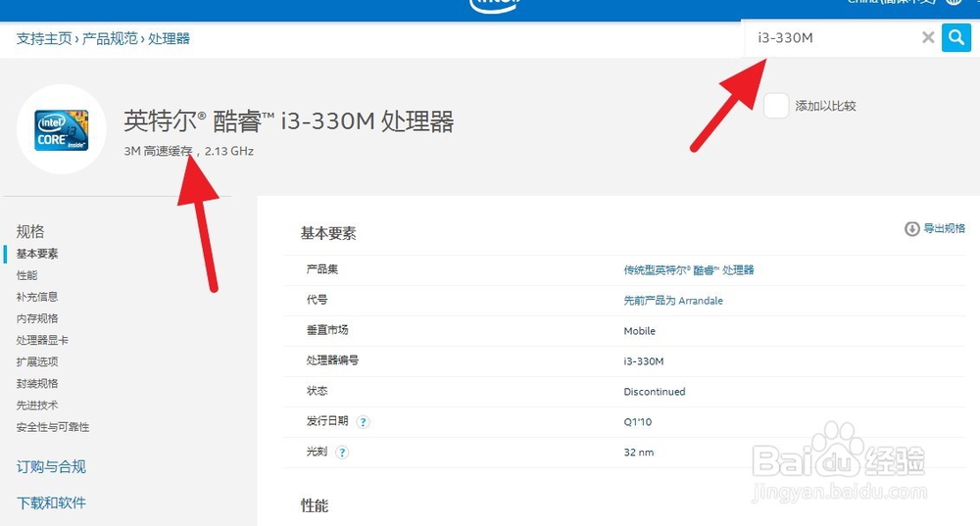The width and height of the screenshot is (980, 526).
Task: Go to 支持主页 breadcrumb link
Action: (x=44, y=39)
